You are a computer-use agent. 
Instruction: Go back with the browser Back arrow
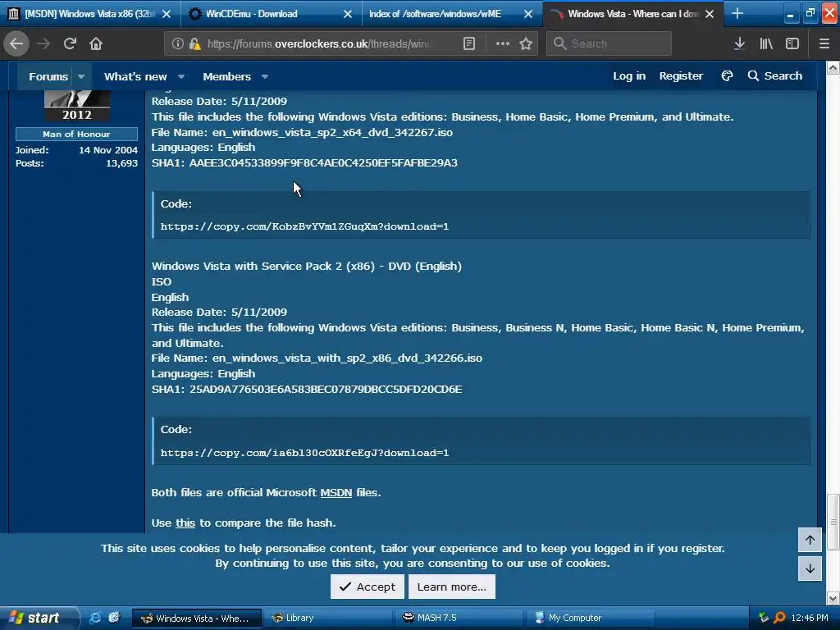16,43
